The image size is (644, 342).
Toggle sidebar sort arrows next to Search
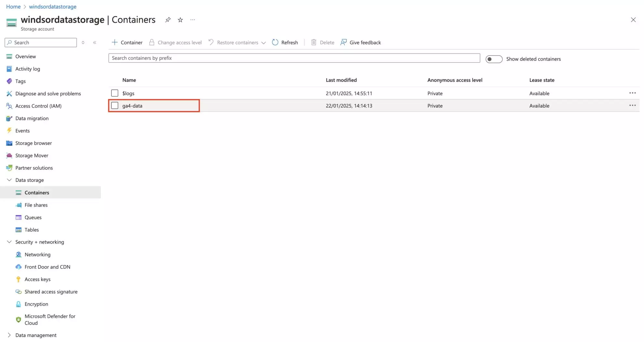pyautogui.click(x=83, y=43)
